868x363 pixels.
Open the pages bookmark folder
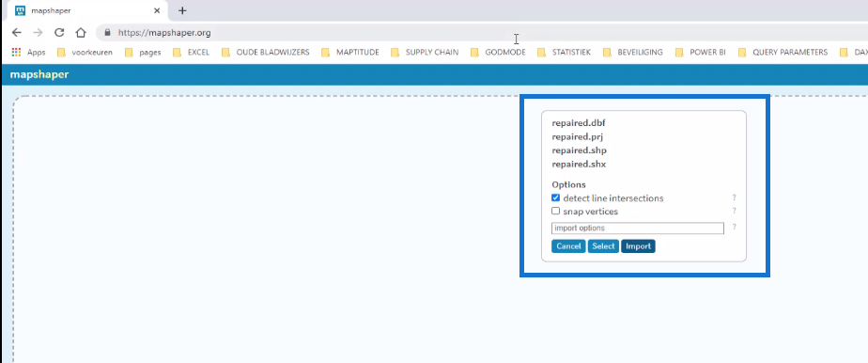143,52
